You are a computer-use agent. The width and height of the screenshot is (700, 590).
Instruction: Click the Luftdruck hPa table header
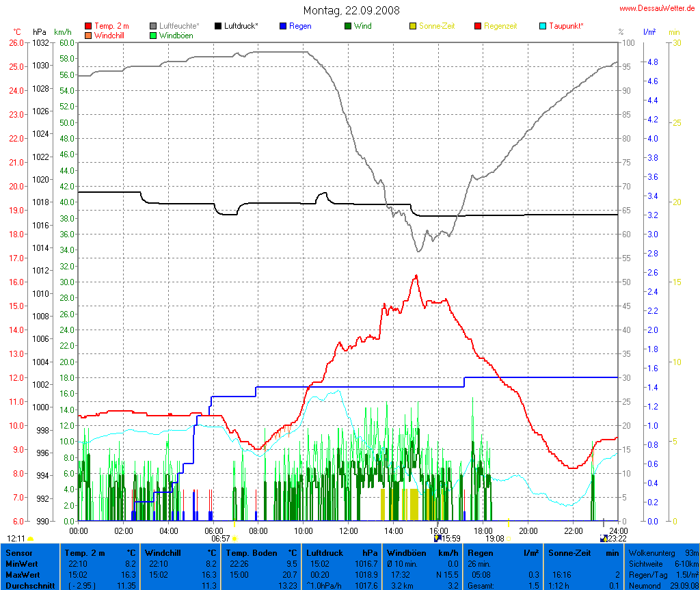click(341, 552)
